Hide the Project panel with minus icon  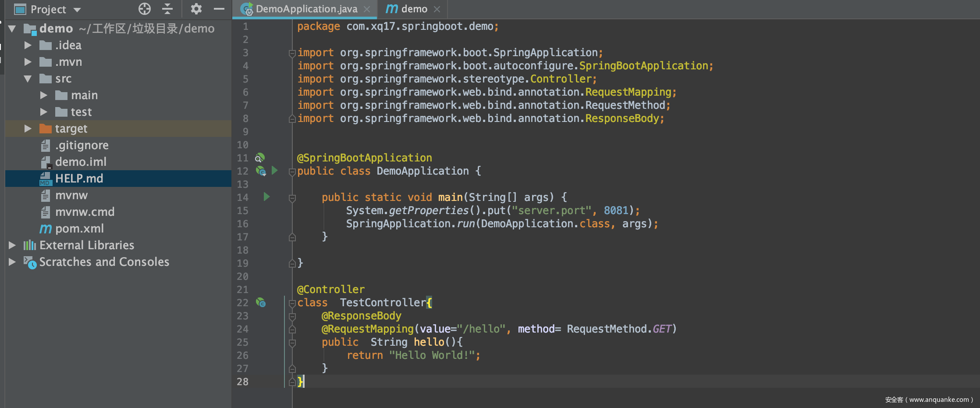click(219, 9)
